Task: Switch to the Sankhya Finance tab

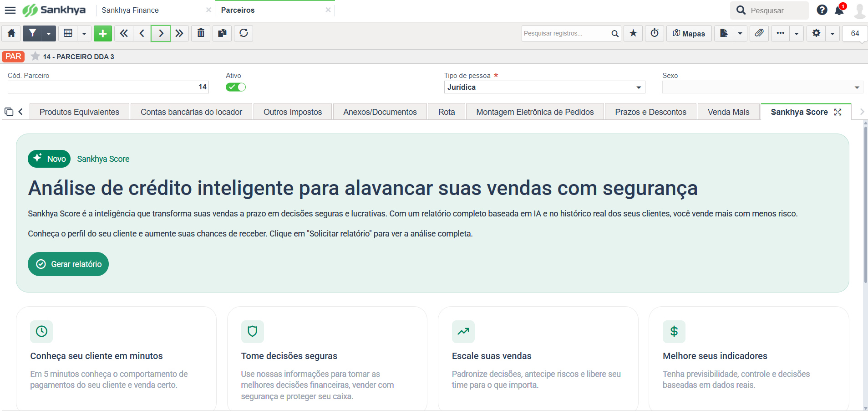Action: pos(130,10)
